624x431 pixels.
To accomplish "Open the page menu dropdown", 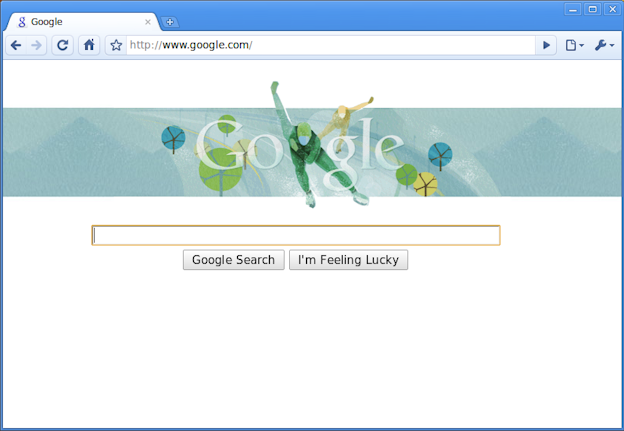I will (x=575, y=45).
